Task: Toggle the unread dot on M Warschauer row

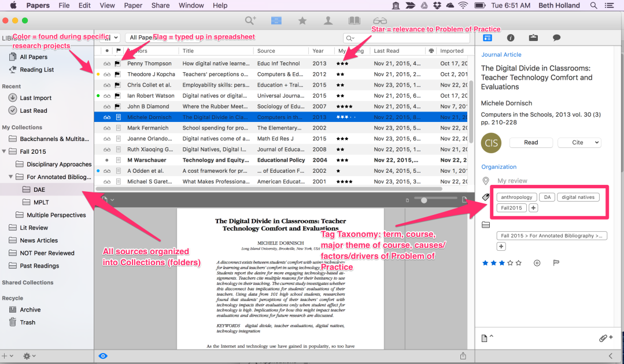Action: 106,160
